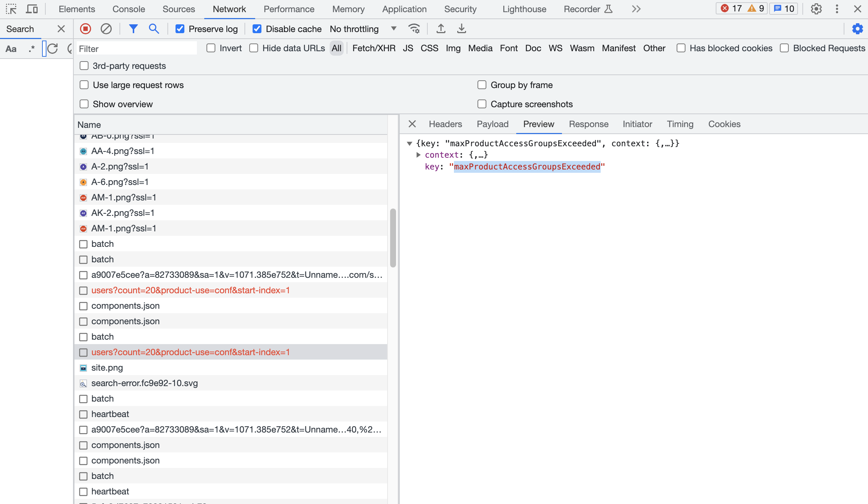Expand the context object in preview
The image size is (868, 504).
point(419,155)
